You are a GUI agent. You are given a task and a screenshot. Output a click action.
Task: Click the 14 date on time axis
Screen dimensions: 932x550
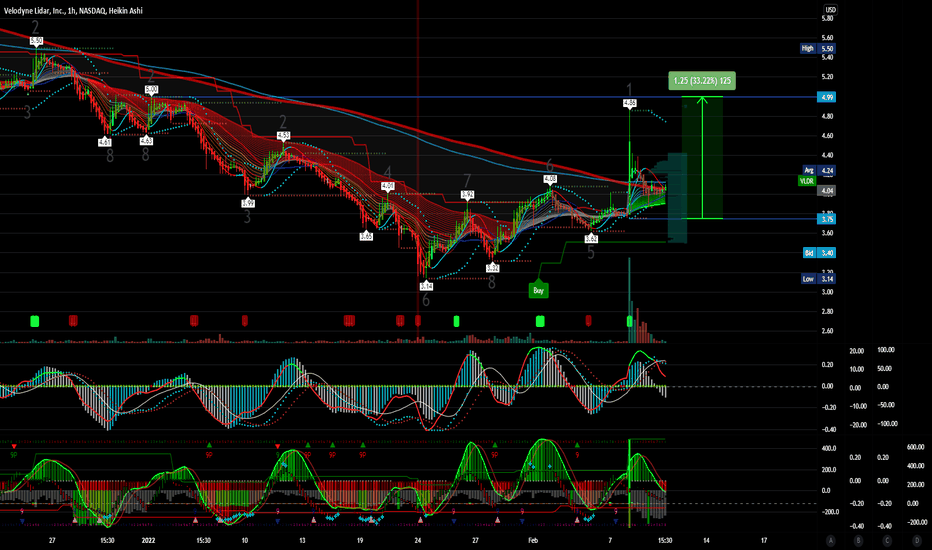pyautogui.click(x=706, y=540)
